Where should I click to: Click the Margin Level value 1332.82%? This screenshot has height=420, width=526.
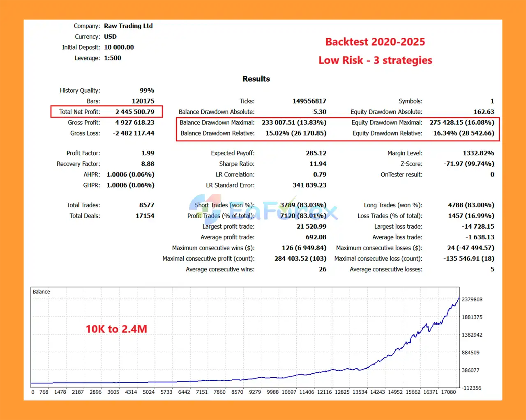[x=478, y=153]
